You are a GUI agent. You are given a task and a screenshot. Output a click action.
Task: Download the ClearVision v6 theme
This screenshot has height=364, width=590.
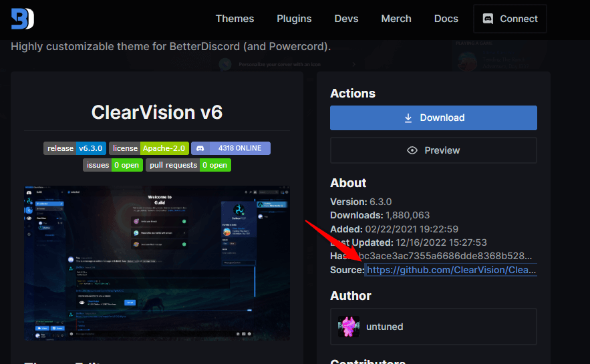(433, 118)
